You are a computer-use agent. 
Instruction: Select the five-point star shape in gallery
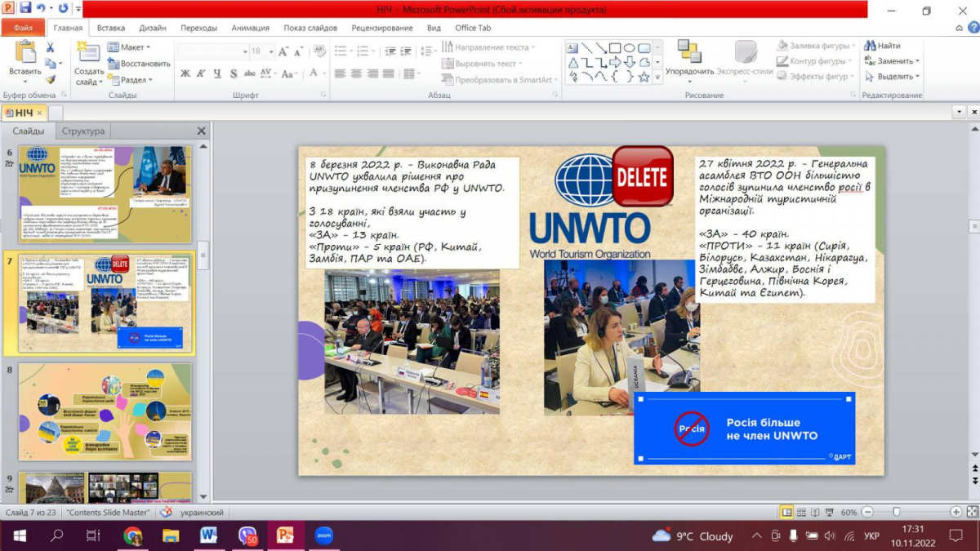pos(644,77)
